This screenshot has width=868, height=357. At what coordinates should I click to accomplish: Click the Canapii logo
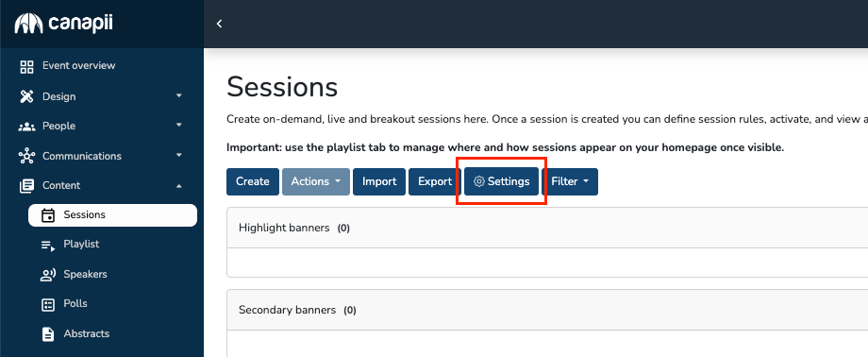pos(63,24)
